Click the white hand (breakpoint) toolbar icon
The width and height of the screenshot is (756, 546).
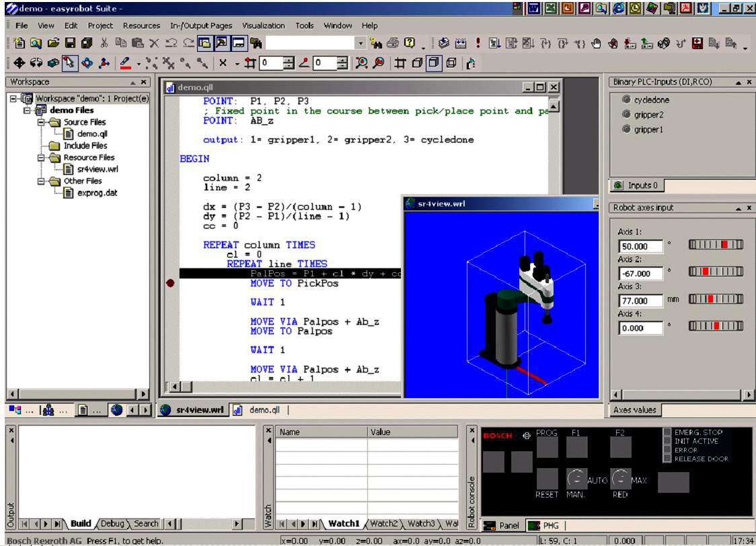tap(597, 44)
